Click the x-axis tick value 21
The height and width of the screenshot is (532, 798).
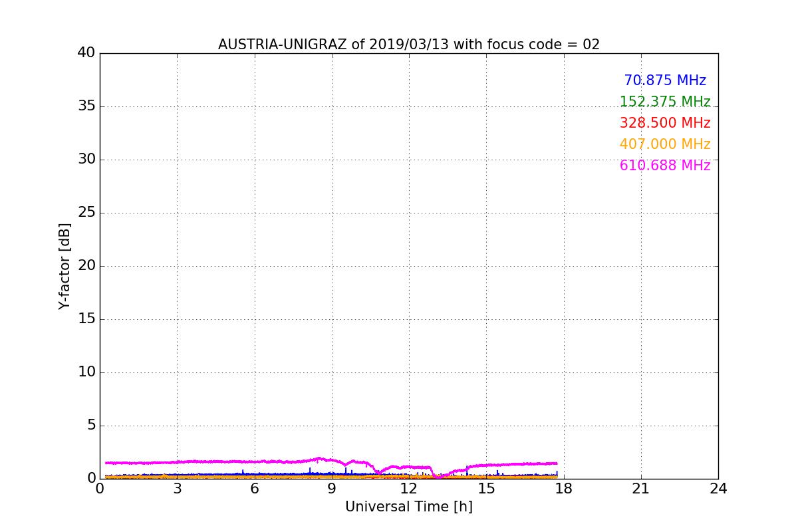tap(641, 489)
